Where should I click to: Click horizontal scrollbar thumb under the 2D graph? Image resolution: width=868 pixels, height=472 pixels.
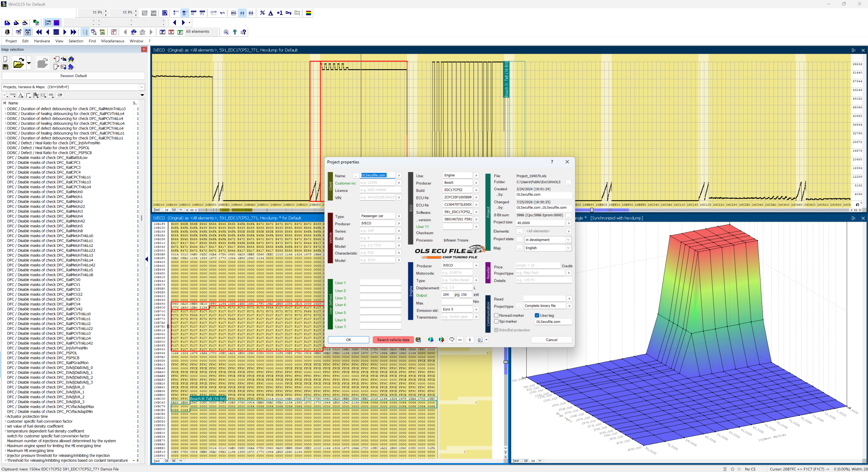(x=592, y=210)
